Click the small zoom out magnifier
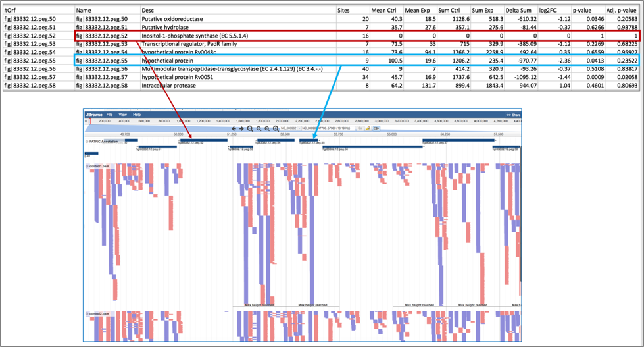Image resolution: width=644 pixels, height=347 pixels. click(259, 128)
